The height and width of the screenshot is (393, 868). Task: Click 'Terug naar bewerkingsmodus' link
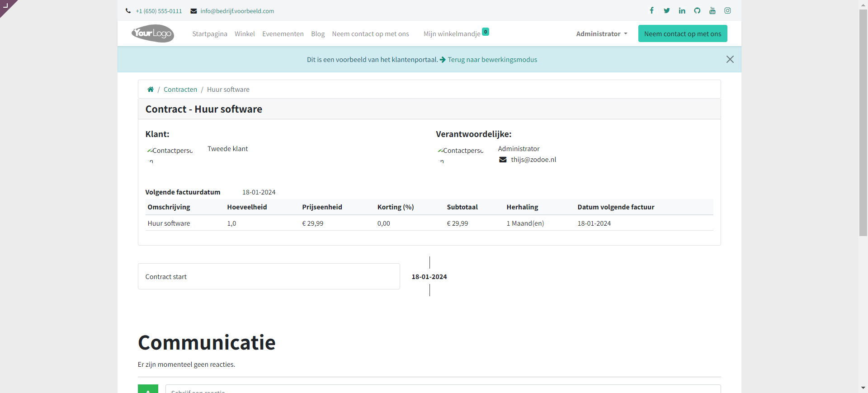[x=492, y=60]
